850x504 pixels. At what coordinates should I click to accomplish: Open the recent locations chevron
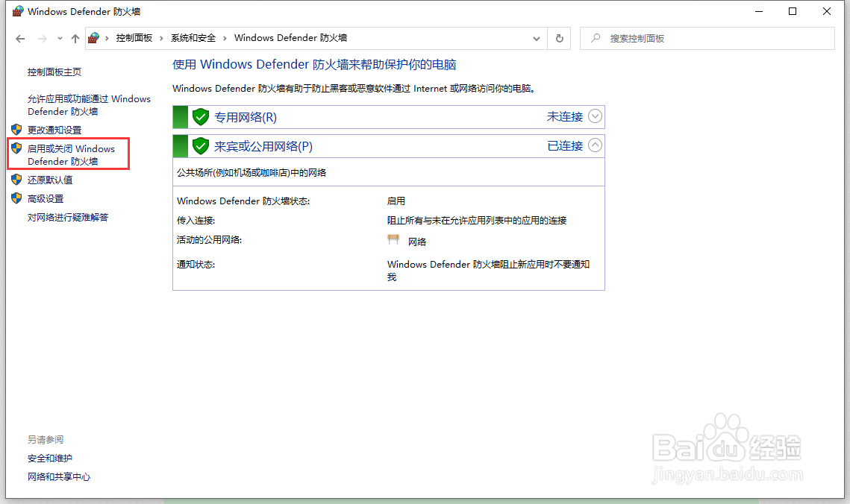pos(60,39)
